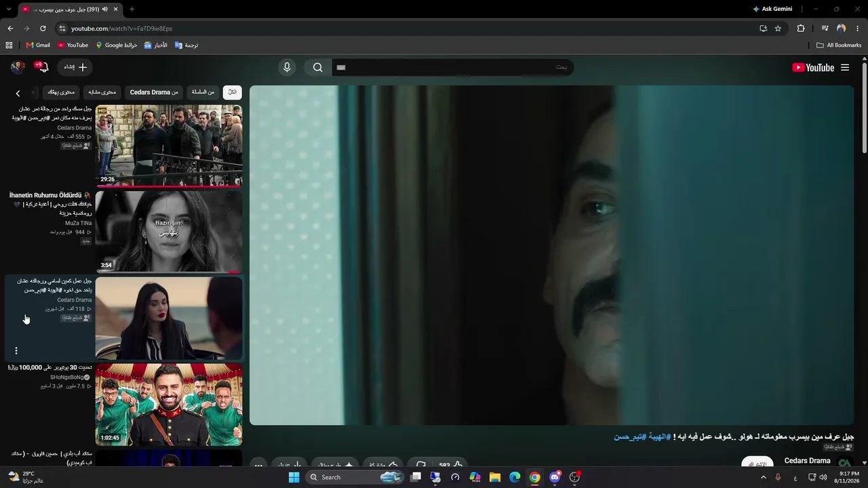Open the Chrome profile avatar

coord(841,28)
